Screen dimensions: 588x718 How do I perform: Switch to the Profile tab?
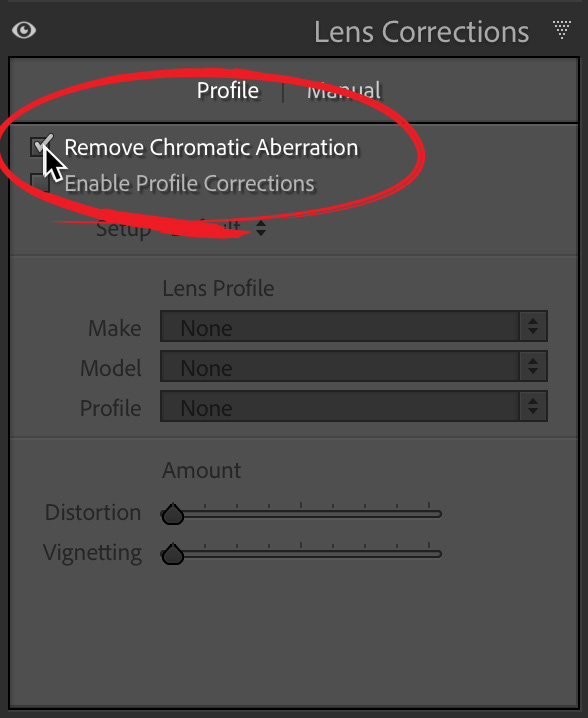(228, 90)
